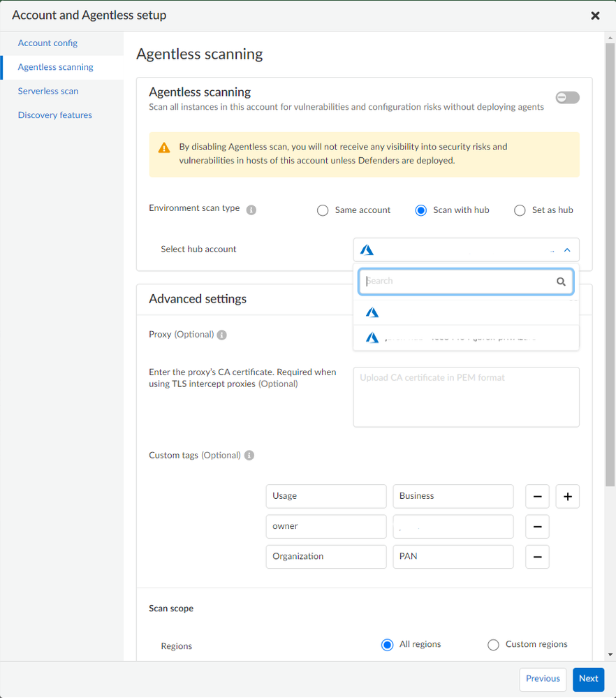The image size is (616, 698).
Task: Click the info icon next to Environment scan type
Action: pos(251,210)
